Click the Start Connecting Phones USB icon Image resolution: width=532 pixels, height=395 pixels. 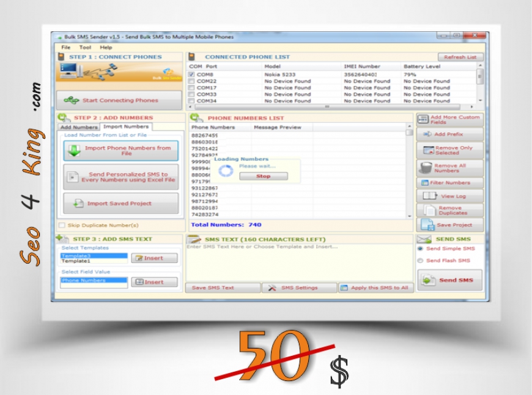click(x=72, y=100)
